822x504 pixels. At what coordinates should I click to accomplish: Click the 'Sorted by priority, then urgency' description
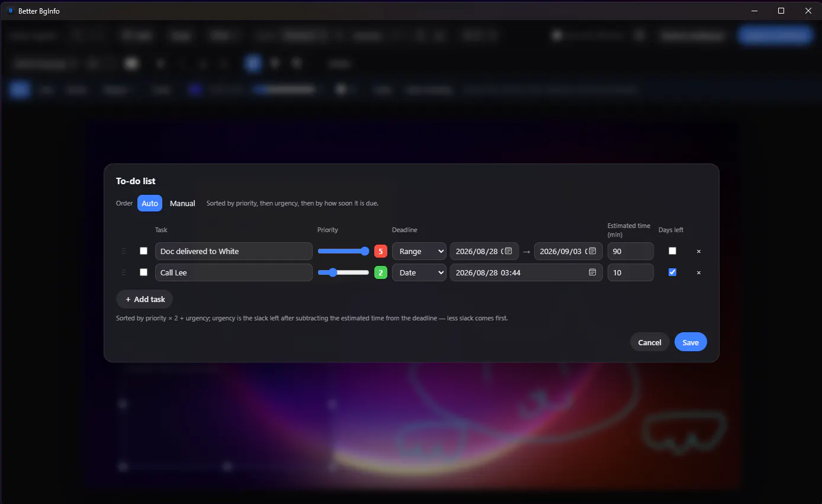point(293,203)
